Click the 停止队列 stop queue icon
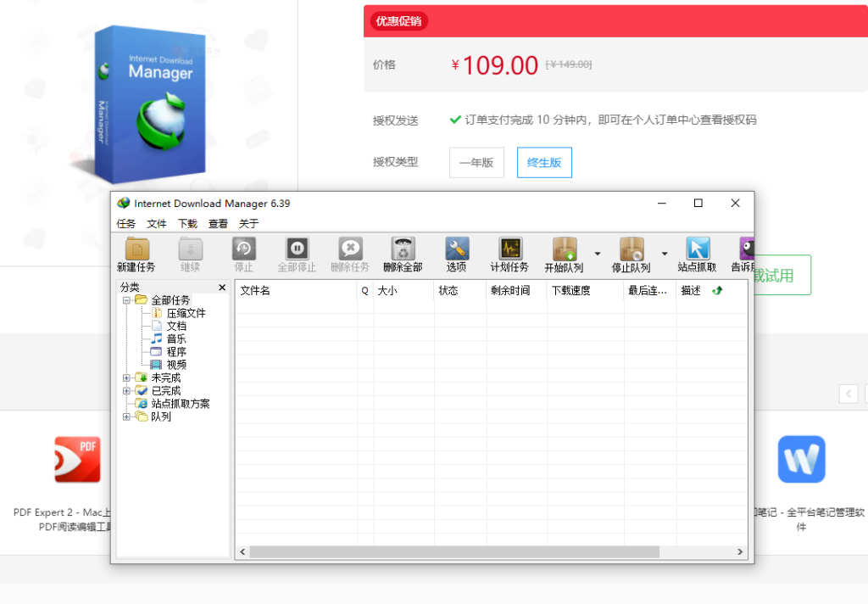Image resolution: width=868 pixels, height=604 pixels. (x=631, y=249)
